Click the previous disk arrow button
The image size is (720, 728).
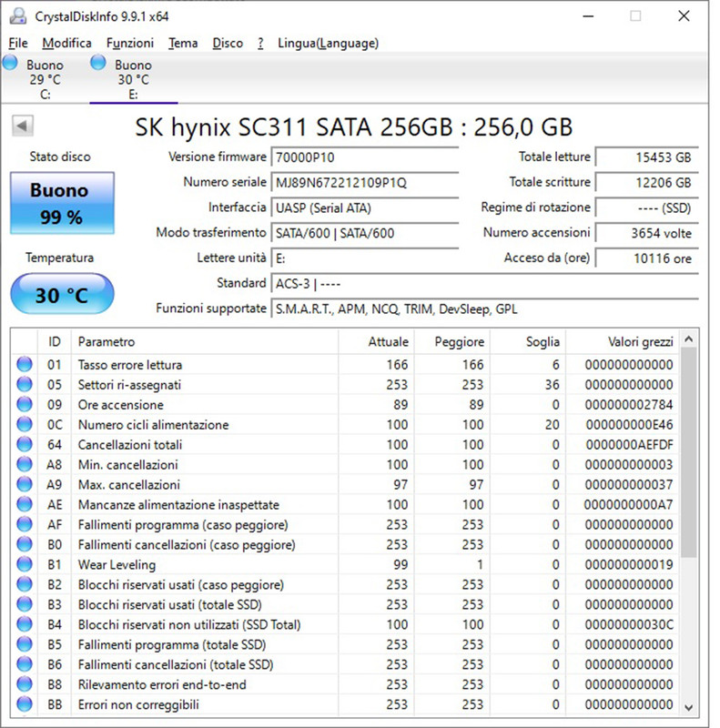point(22,126)
